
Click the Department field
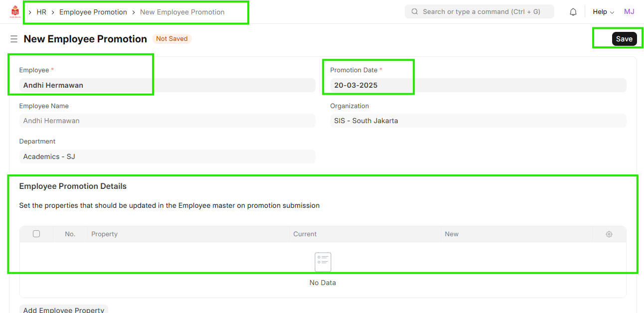167,156
